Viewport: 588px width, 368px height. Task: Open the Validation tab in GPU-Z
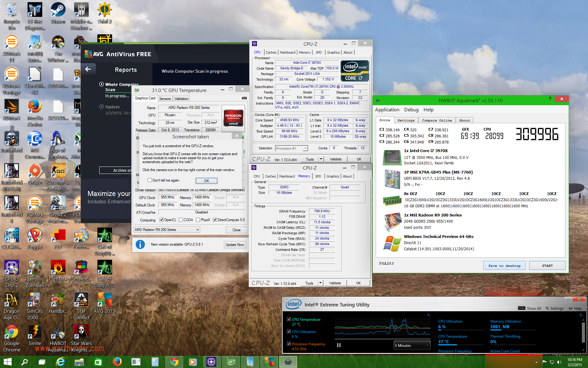(181, 99)
